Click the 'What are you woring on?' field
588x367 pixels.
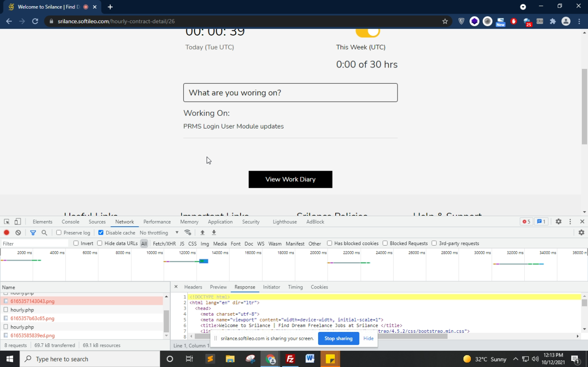point(290,93)
